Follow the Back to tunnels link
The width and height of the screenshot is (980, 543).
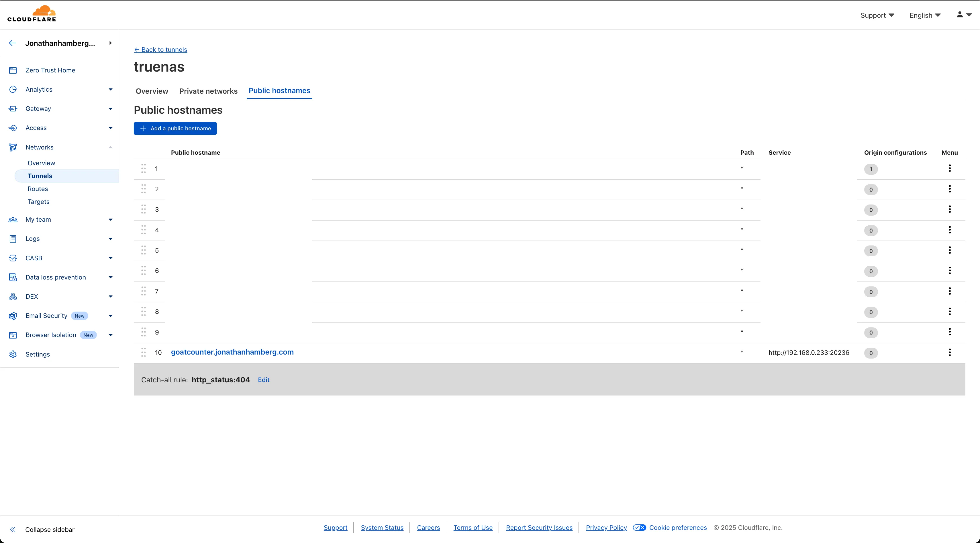pos(160,50)
